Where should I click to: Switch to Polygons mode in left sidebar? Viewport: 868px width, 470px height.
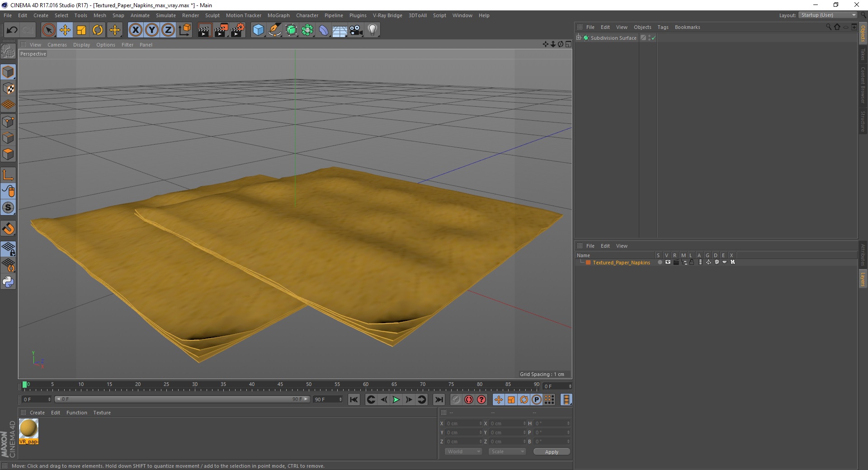[x=8, y=154]
